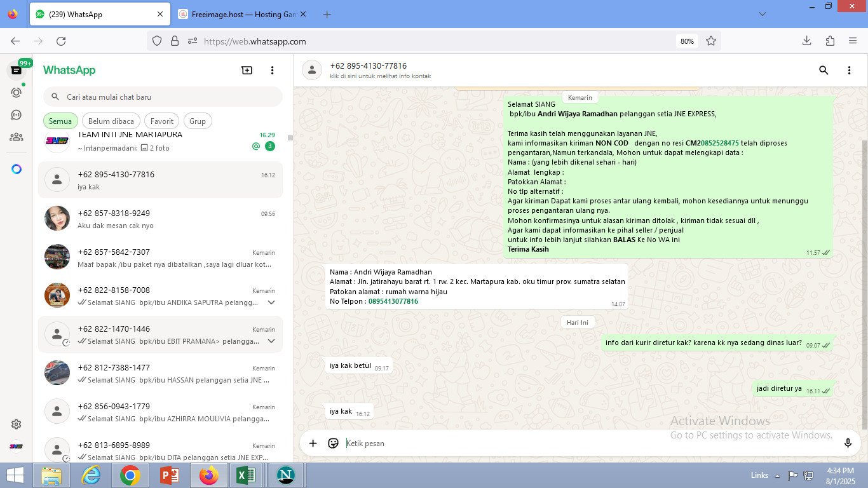The width and height of the screenshot is (868, 488).
Task: Open Google Chrome from taskbar
Action: [130, 475]
